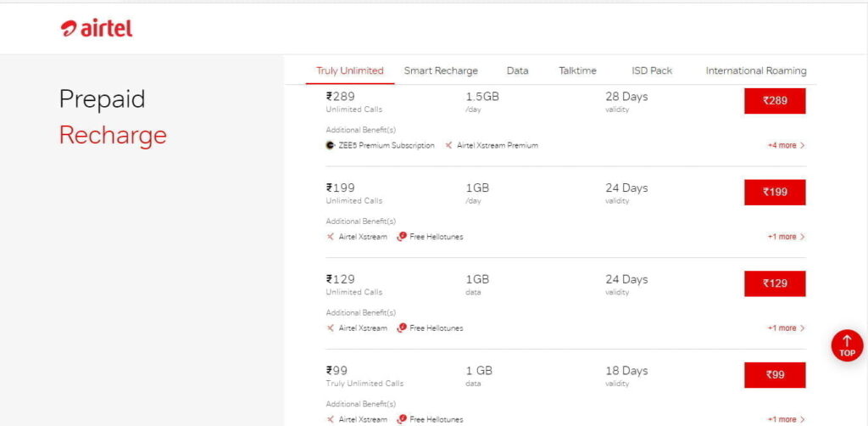Viewport: 868px width, 426px height.
Task: Click Airtel Xstream Premium icon in ₹289 plan
Action: [x=448, y=145]
